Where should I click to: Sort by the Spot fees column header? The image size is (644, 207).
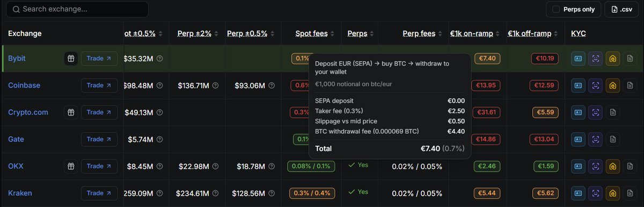point(311,33)
